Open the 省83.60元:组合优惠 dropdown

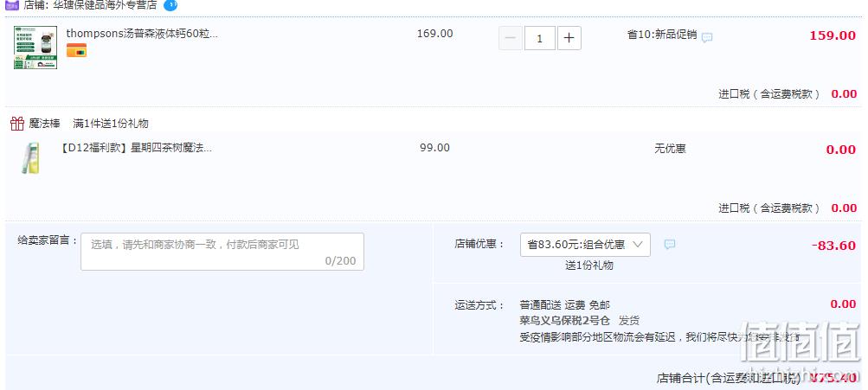585,245
